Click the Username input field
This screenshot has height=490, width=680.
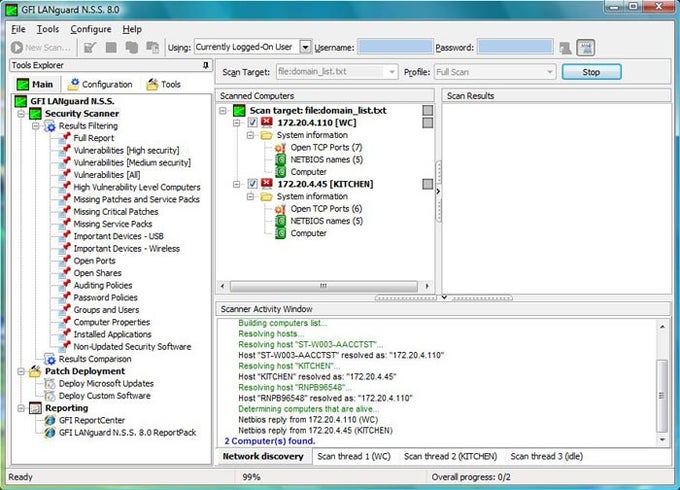pyautogui.click(x=395, y=47)
